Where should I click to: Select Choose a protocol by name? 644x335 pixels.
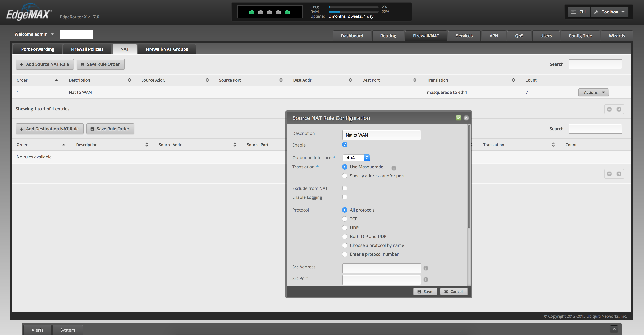point(345,245)
